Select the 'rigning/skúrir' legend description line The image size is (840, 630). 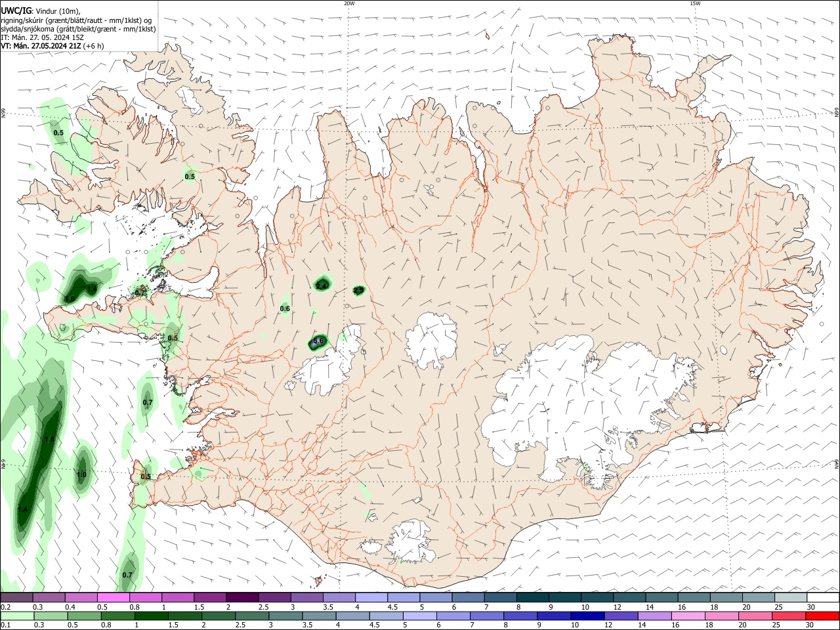(x=76, y=20)
